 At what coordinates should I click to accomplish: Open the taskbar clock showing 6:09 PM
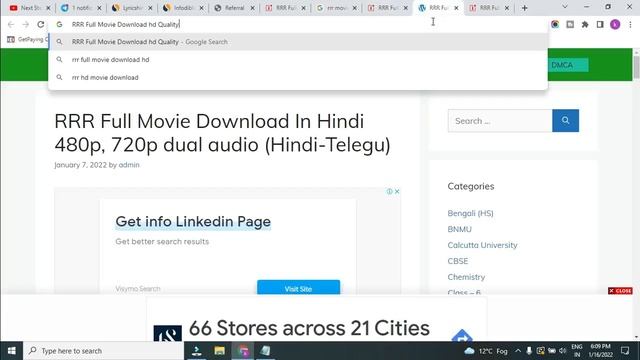point(600,351)
